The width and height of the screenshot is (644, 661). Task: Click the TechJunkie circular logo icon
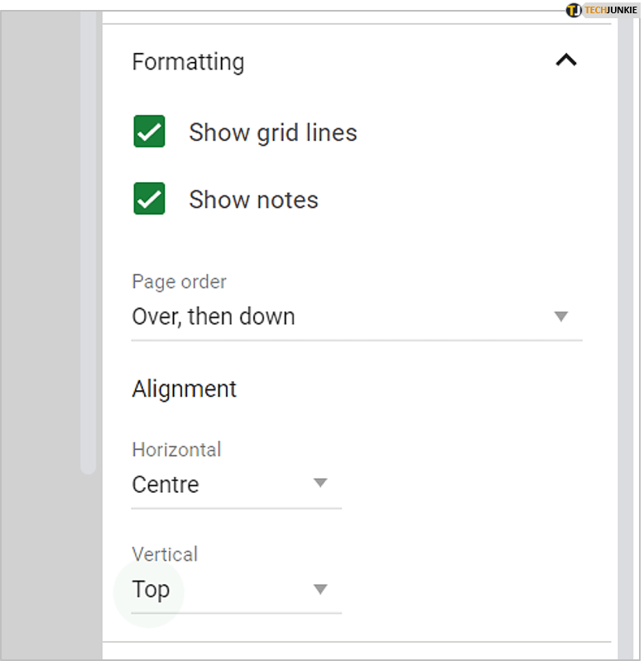click(574, 10)
